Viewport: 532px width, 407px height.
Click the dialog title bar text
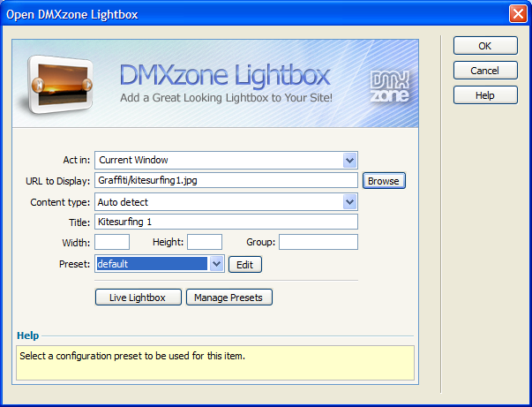pyautogui.click(x=72, y=15)
